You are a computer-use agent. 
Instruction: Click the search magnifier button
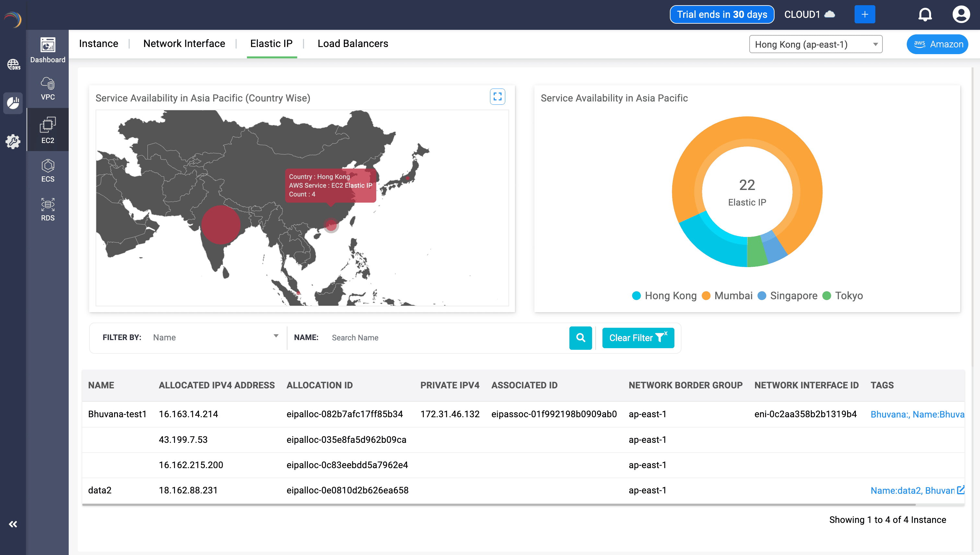(580, 338)
